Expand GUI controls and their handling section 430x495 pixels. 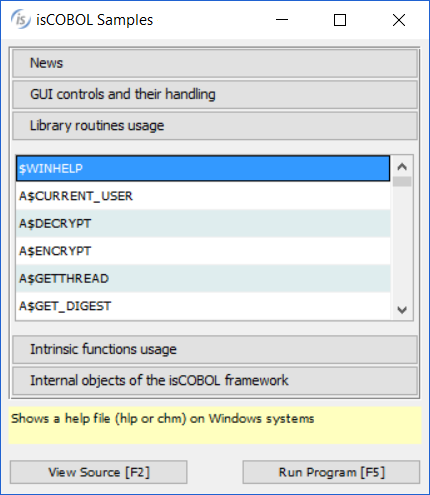[215, 95]
